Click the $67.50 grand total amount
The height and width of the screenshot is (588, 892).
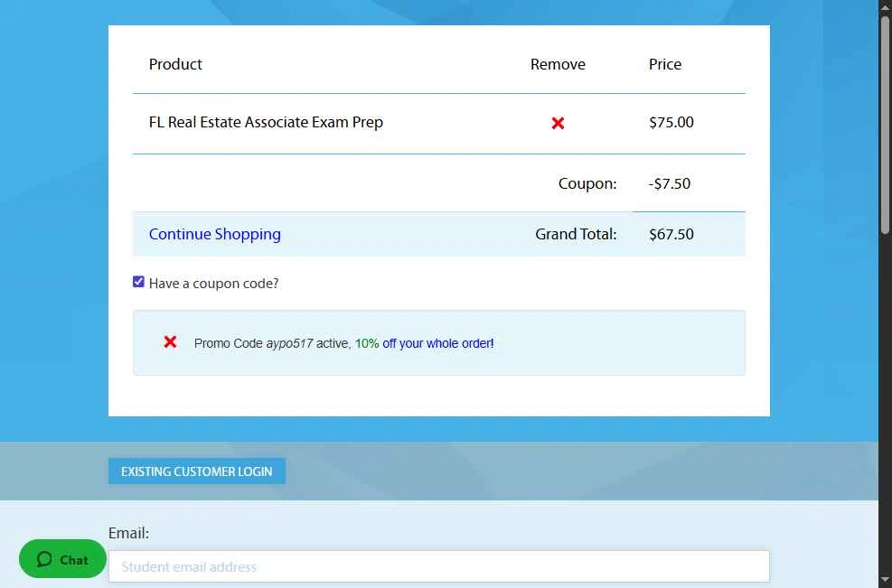tap(671, 234)
